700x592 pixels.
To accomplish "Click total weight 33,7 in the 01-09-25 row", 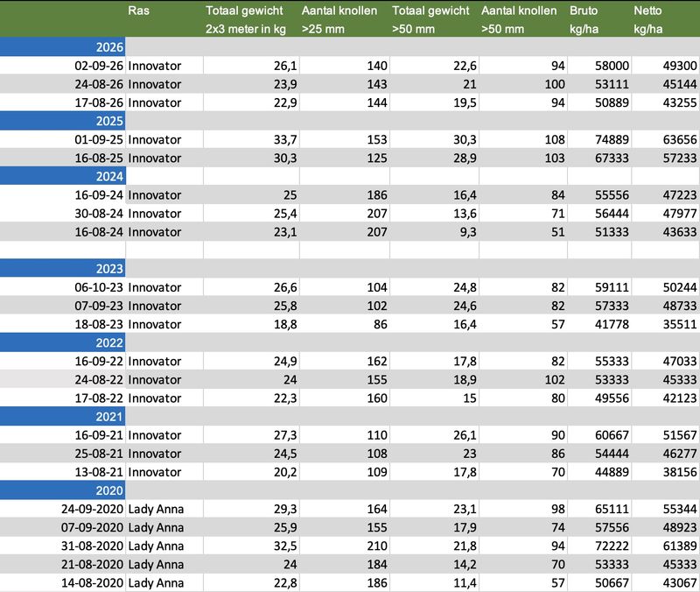I will click(x=285, y=139).
